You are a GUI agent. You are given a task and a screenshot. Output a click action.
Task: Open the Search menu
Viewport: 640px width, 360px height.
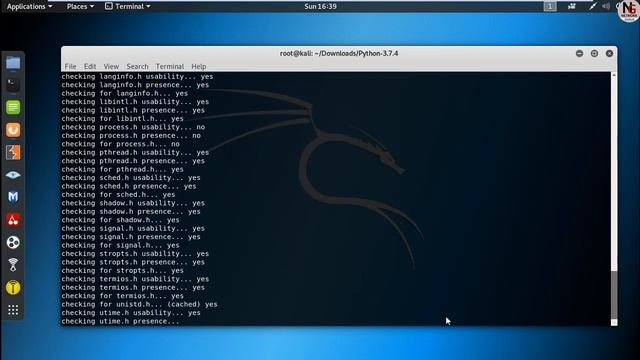tap(137, 67)
